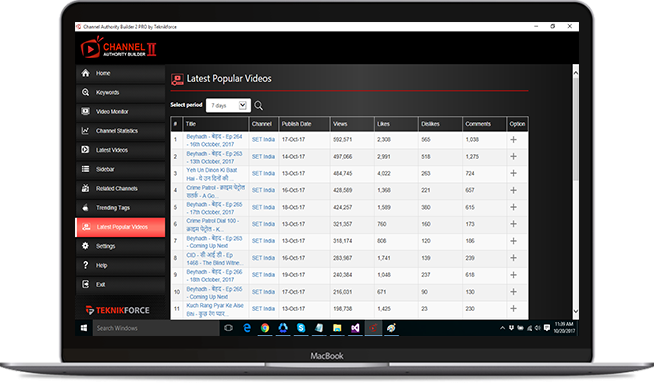Screen dimensions: 654x383
Task: Open File Explorer from taskbar
Action: (x=337, y=328)
